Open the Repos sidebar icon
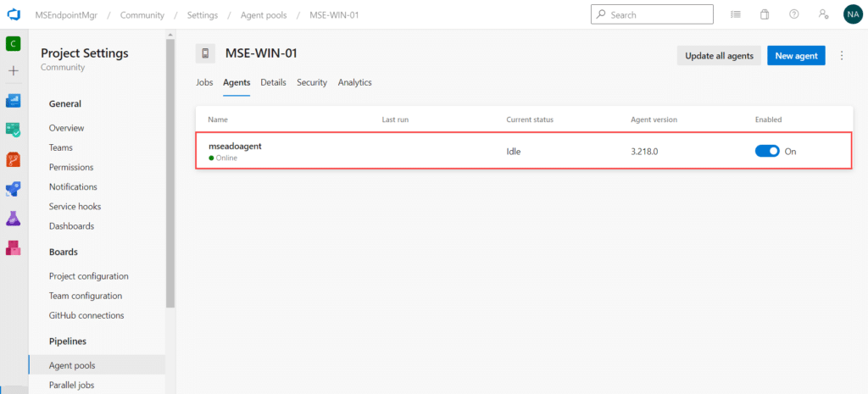868x394 pixels. pos(14,160)
